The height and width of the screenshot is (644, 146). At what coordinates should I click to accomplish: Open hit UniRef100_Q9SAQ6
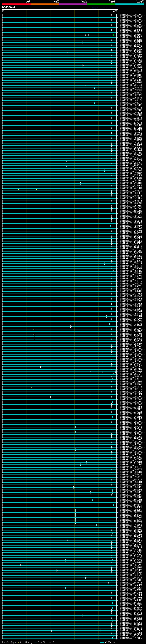[x=131, y=27]
